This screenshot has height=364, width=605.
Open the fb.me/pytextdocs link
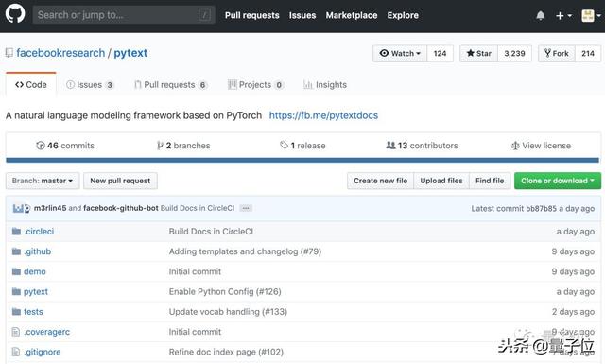323,115
